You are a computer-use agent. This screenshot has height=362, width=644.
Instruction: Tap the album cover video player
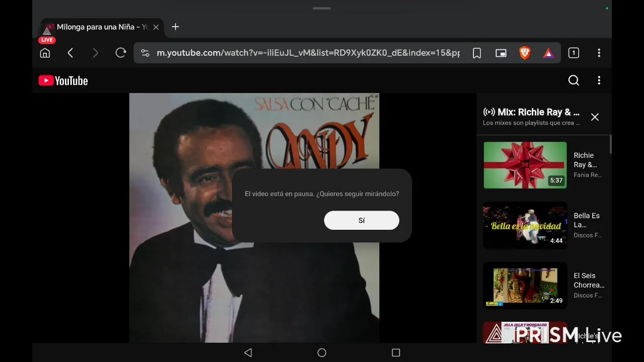pos(254,218)
